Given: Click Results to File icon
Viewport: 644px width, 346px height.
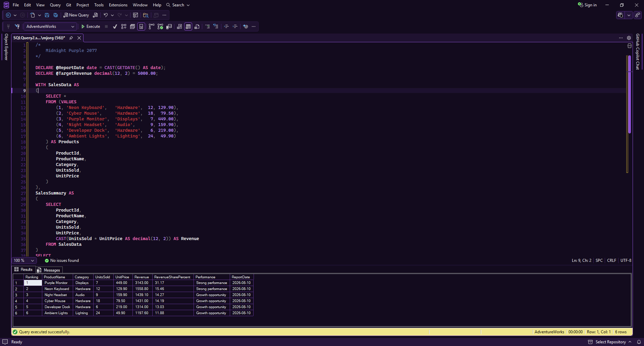Looking at the screenshot, I should [197, 26].
